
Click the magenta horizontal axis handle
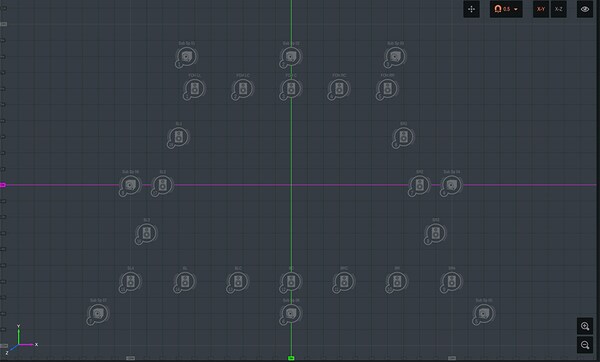[3, 185]
